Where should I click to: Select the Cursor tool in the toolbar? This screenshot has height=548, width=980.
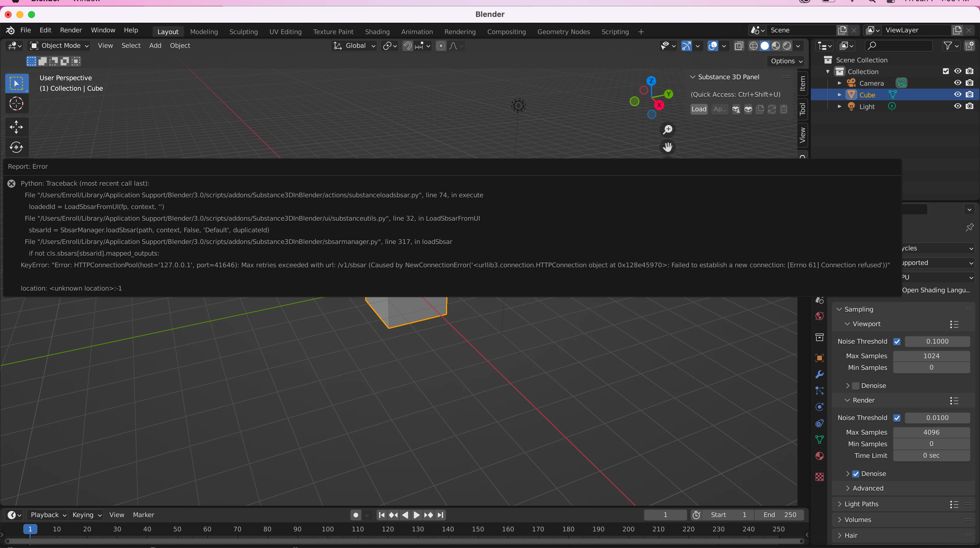(x=16, y=103)
